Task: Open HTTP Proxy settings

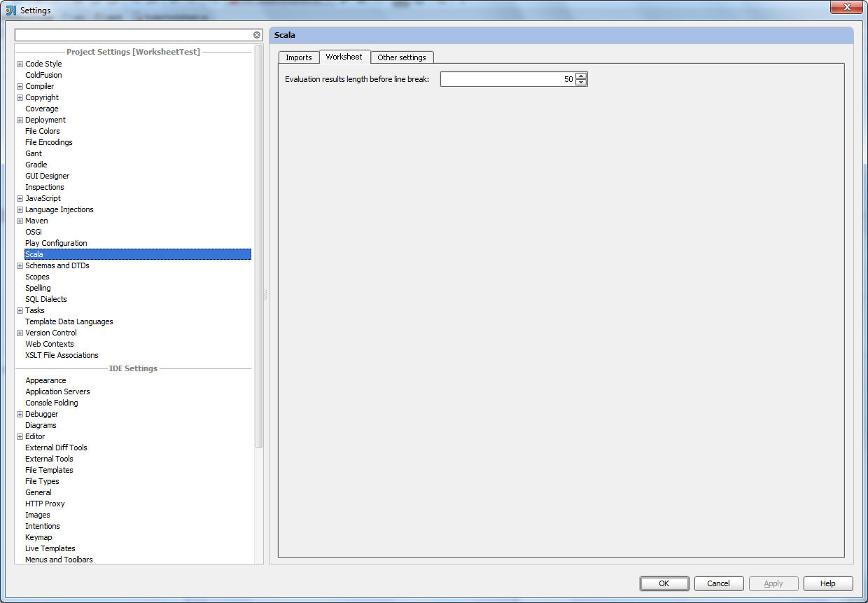Action: [45, 504]
